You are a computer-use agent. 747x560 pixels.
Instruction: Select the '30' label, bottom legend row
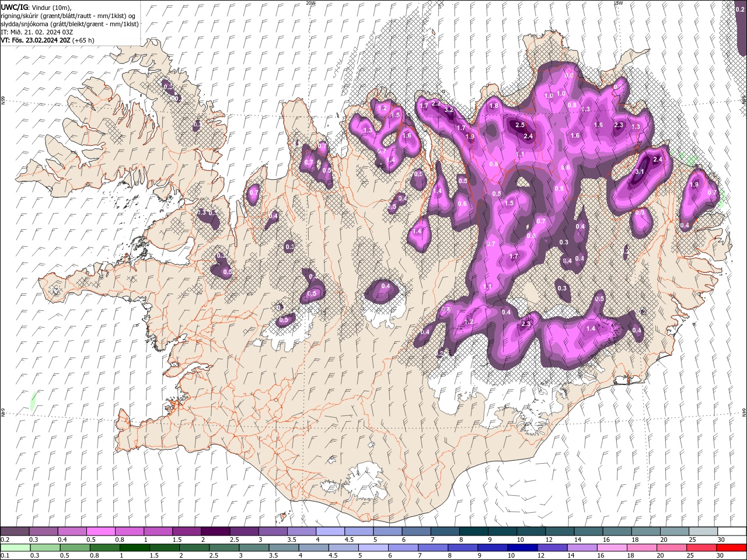(720, 556)
